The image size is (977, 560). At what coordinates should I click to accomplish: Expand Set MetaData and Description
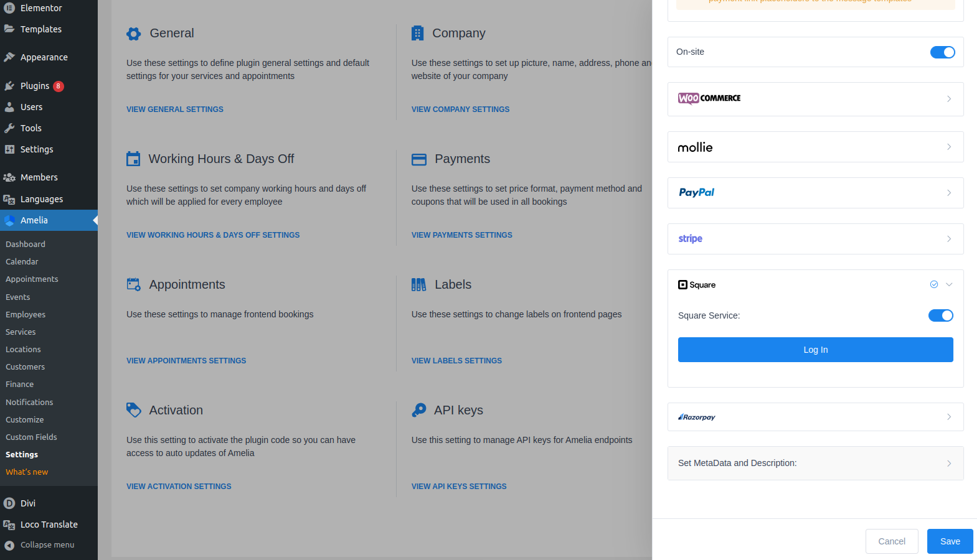816,463
